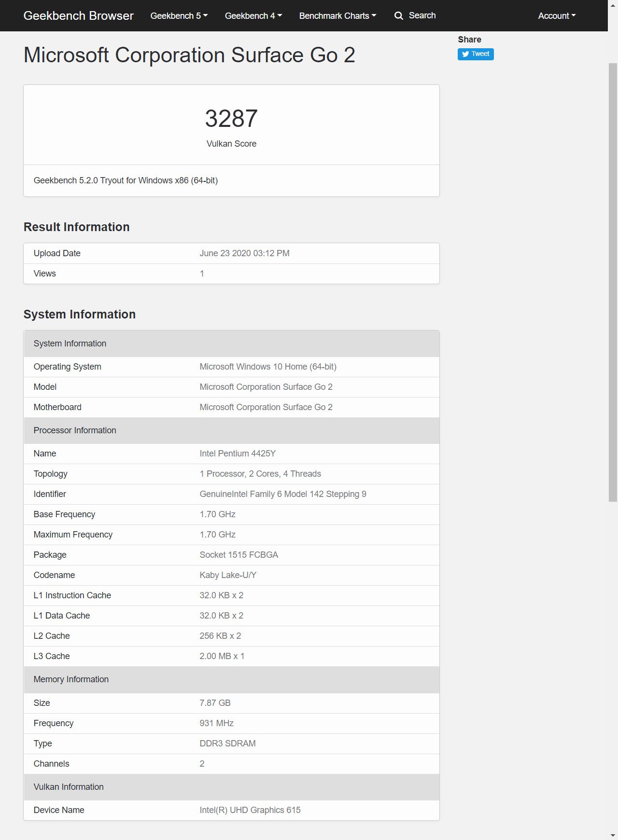
Task: Click the L2 Cache 256 KB x 2 value
Action: (220, 636)
